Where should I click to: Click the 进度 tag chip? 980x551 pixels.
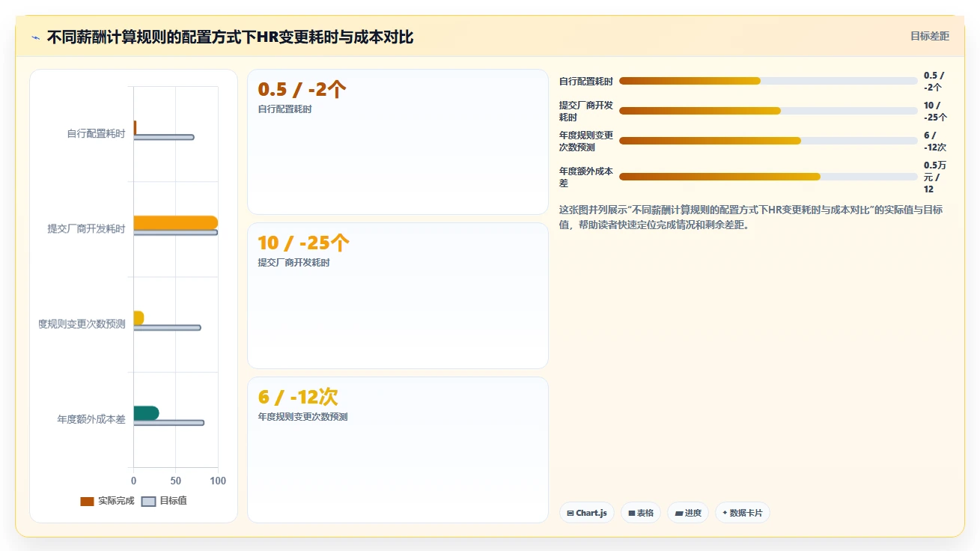(688, 513)
